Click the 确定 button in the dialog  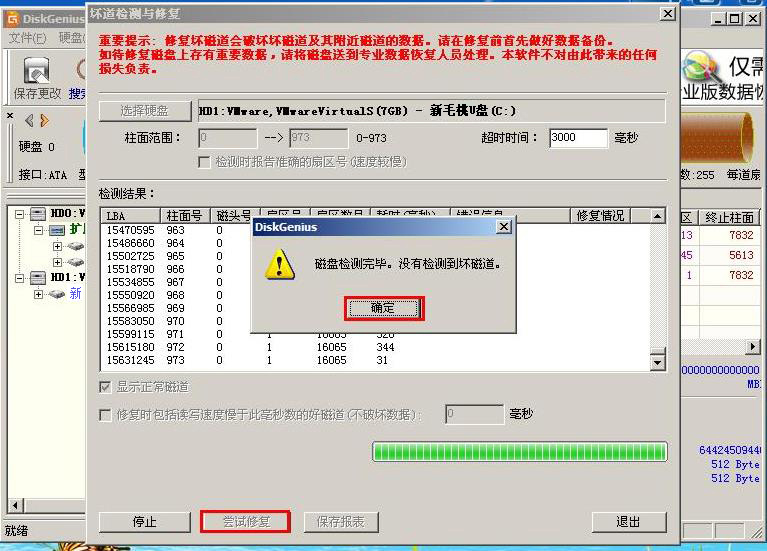tap(384, 308)
